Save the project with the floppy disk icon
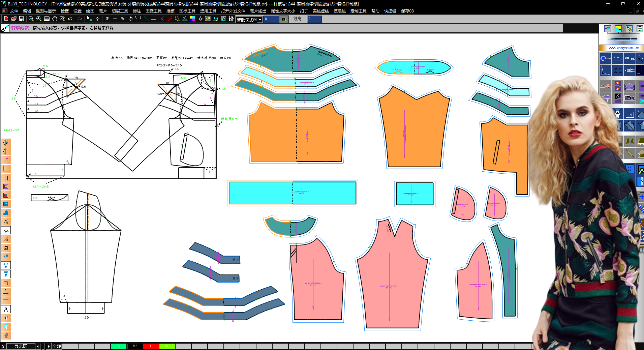 pos(22,19)
